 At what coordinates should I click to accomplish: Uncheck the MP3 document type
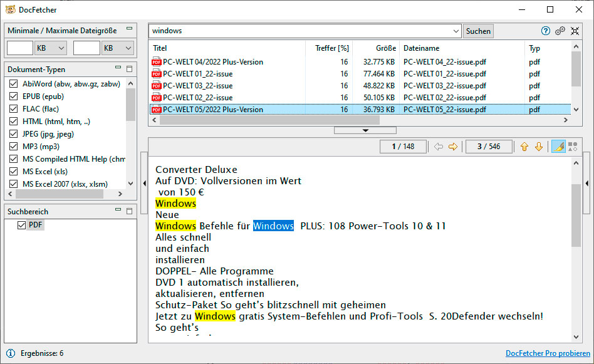(14, 146)
